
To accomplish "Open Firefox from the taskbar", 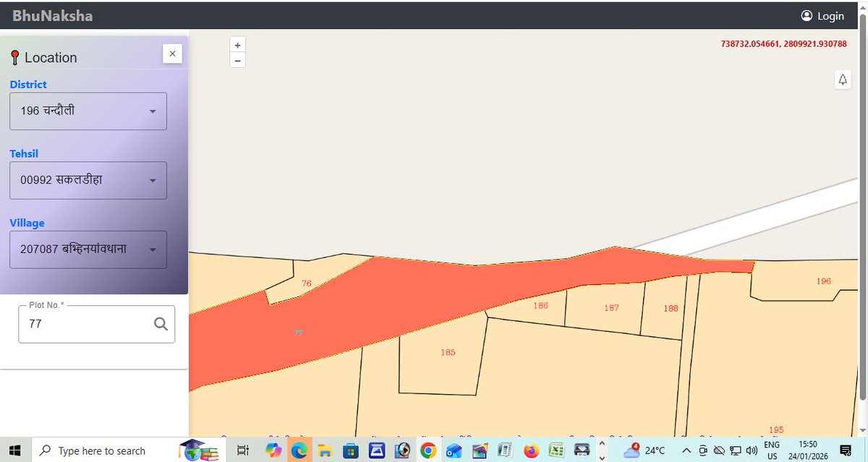I will [x=532, y=450].
